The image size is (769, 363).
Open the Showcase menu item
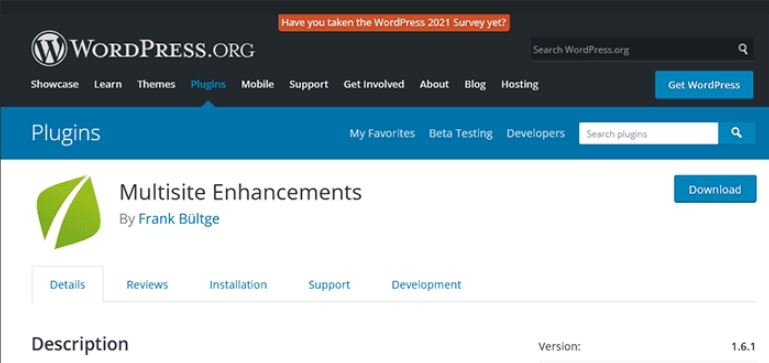(54, 84)
